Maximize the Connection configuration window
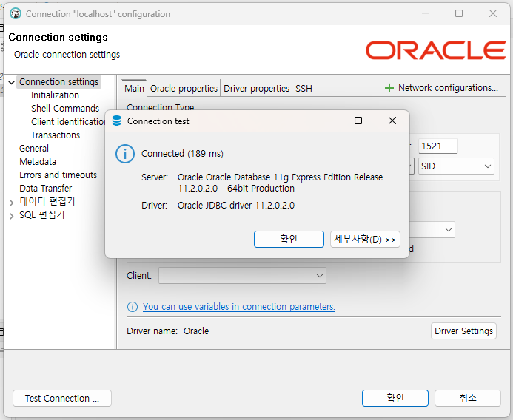 pyautogui.click(x=459, y=13)
